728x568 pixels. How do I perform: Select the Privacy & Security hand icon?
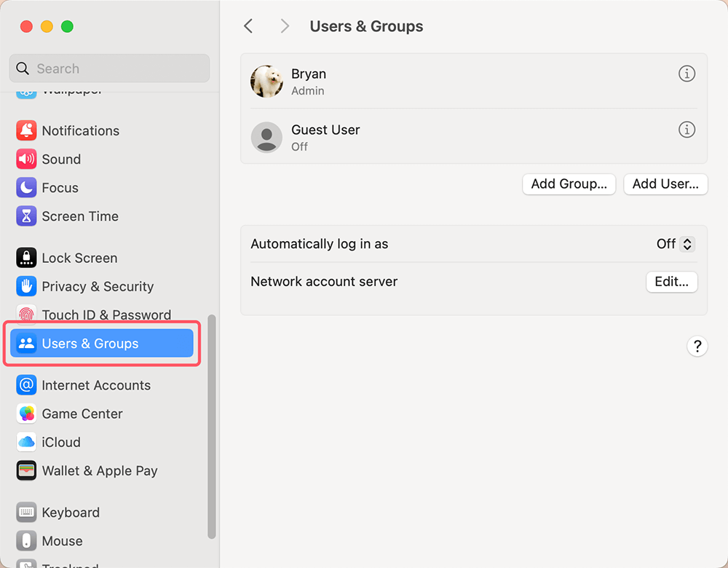coord(26,286)
